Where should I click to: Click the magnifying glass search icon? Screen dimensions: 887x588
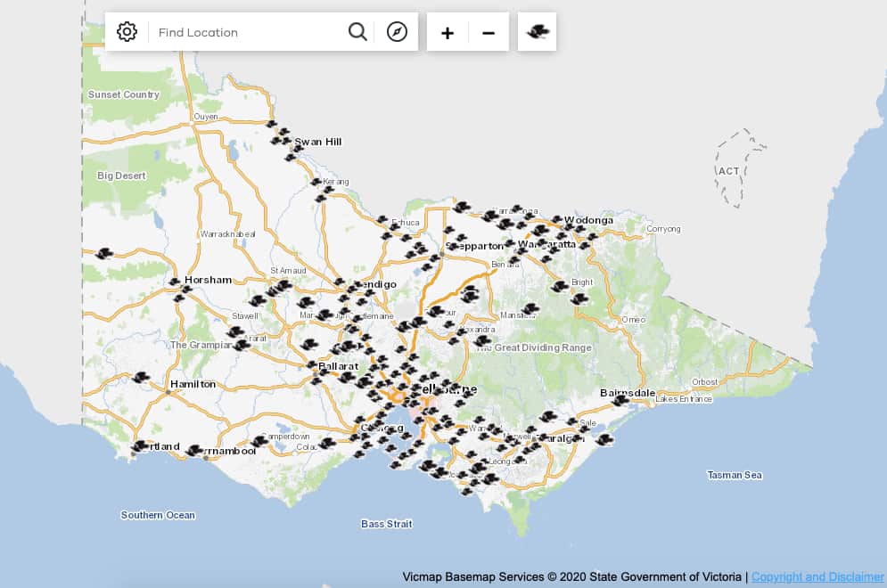(357, 31)
